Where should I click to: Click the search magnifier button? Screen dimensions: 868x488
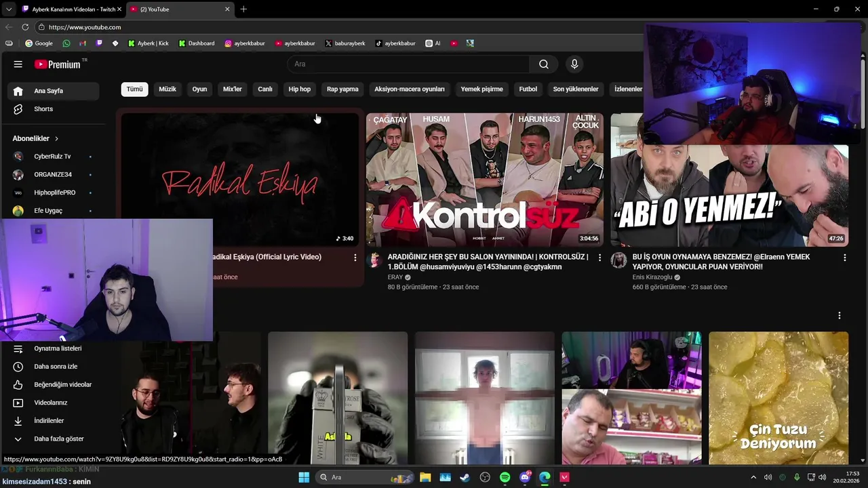pyautogui.click(x=544, y=64)
